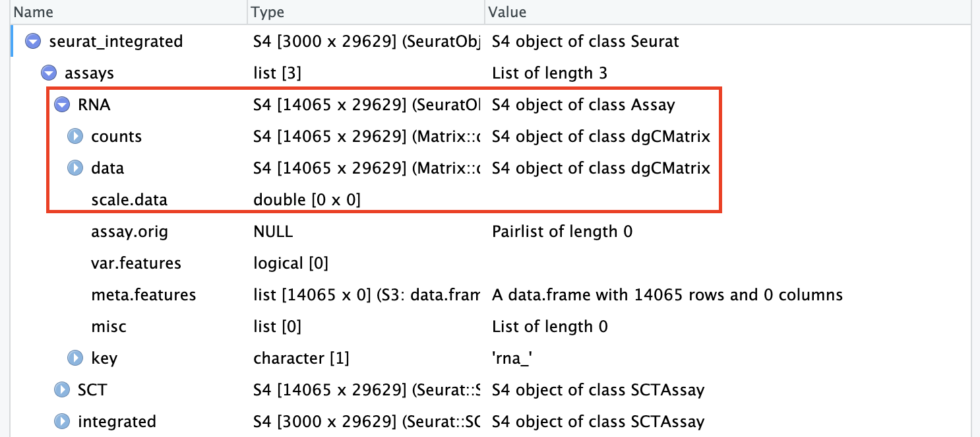Click the Type column header
The image size is (980, 437).
click(268, 12)
